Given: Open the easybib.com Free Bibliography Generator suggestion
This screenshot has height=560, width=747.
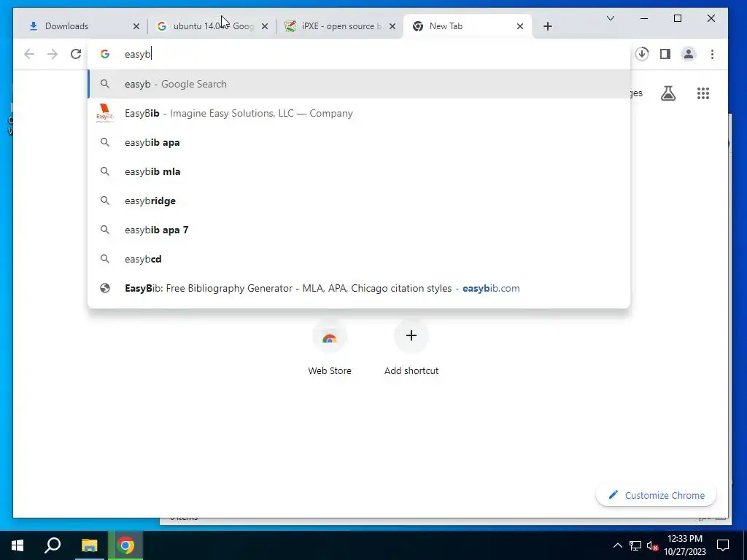Looking at the screenshot, I should pos(359,288).
